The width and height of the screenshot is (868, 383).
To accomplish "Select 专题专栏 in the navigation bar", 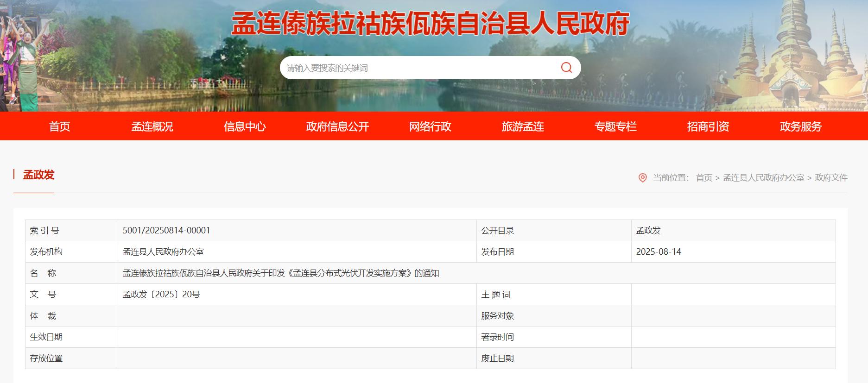I will pyautogui.click(x=615, y=126).
